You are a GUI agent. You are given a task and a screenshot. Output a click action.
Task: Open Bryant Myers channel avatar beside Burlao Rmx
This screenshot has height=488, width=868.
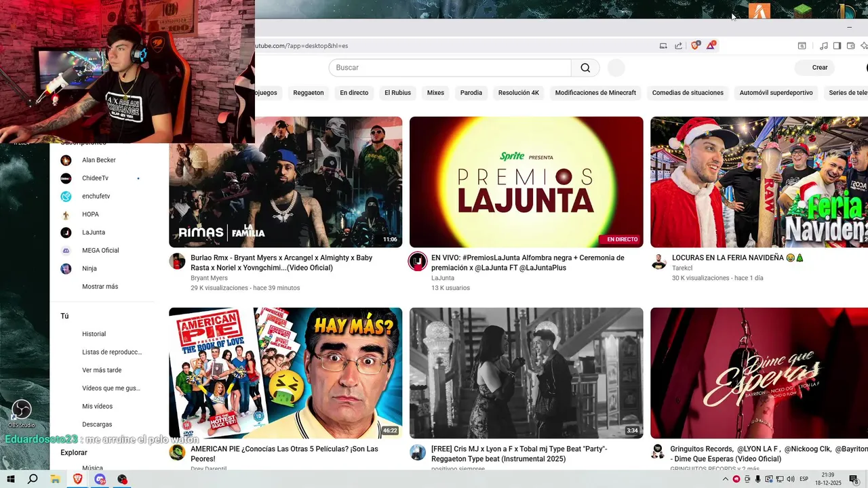(x=177, y=262)
